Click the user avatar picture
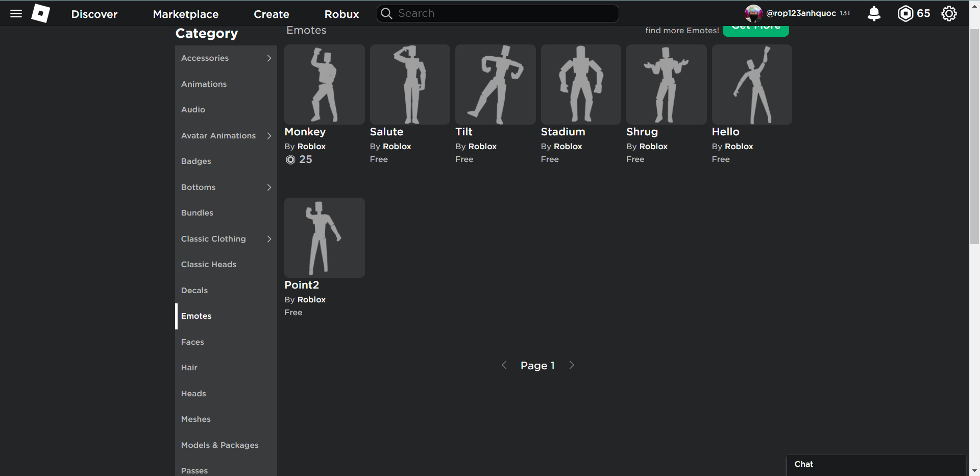 coord(753,14)
